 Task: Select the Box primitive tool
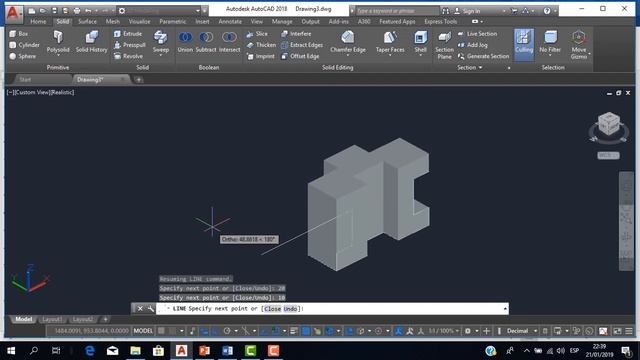pyautogui.click(x=19, y=34)
